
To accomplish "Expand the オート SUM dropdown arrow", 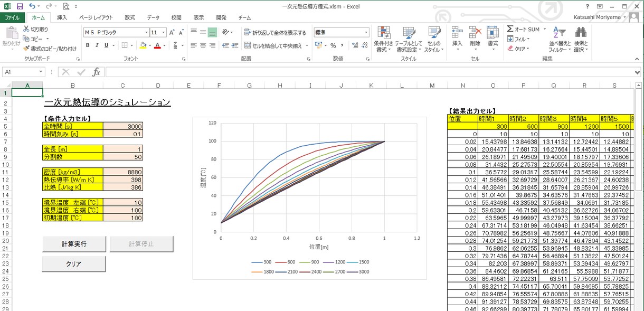I will [x=544, y=30].
